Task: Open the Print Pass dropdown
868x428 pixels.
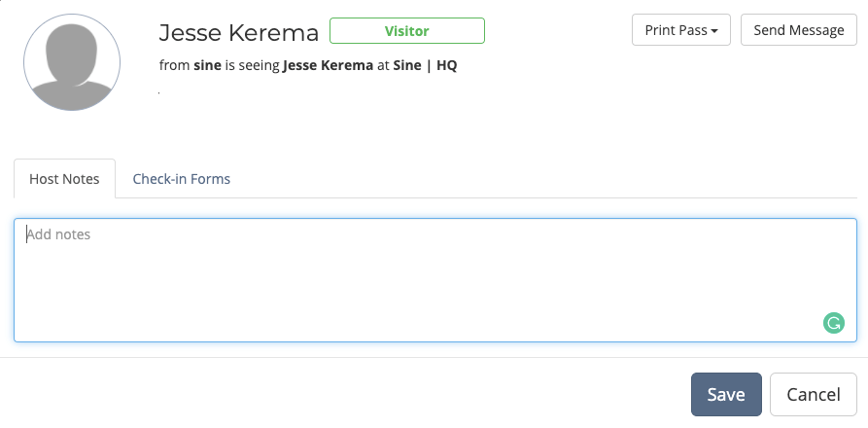Action: [x=681, y=30]
